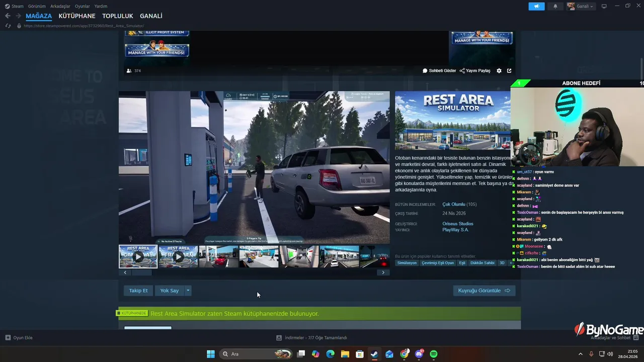Viewport: 644px width, 362px height.
Task: Open Google Chrome from taskbar
Action: [404, 354]
